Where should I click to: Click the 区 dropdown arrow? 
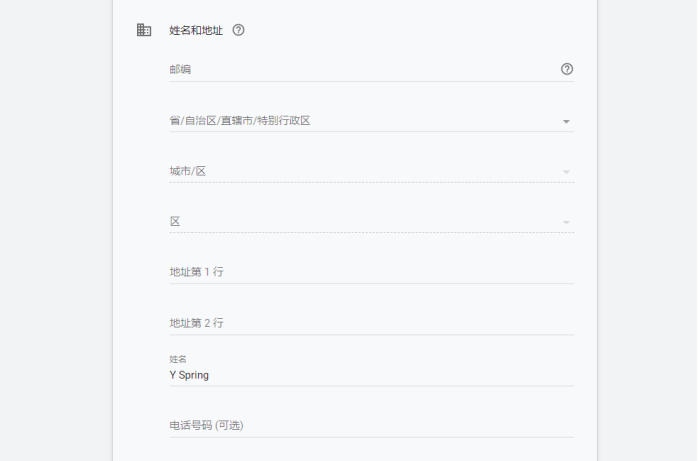pyautogui.click(x=566, y=222)
